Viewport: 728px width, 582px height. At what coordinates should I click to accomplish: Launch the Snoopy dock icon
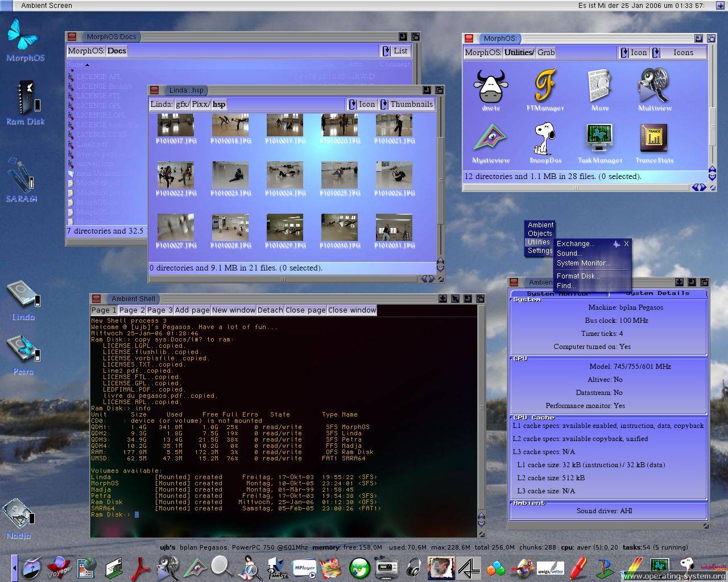click(x=686, y=567)
